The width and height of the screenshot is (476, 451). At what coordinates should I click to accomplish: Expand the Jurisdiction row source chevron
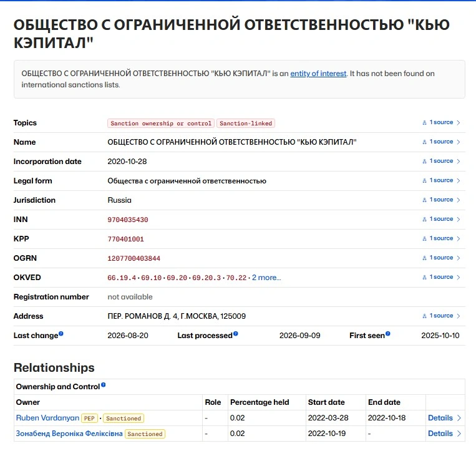click(459, 200)
